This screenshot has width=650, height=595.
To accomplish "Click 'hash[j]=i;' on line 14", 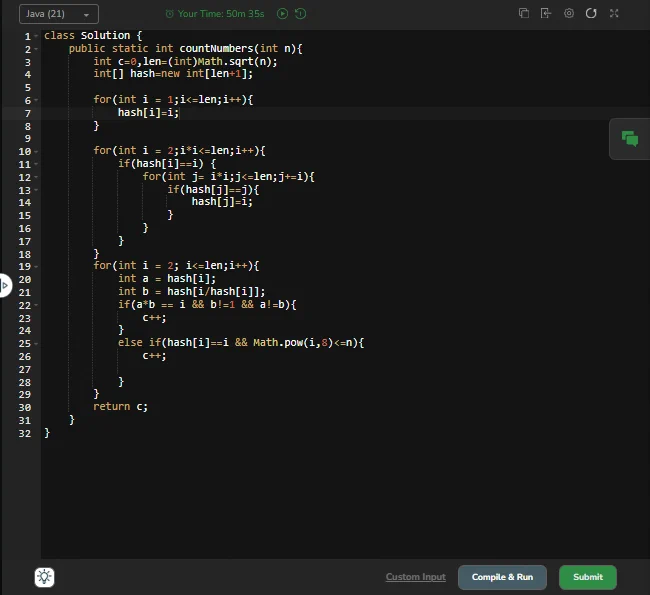I will click(x=222, y=202).
